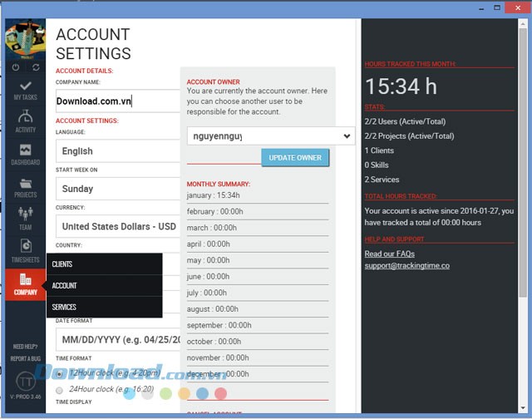Click the power icon under the avatar
Viewport: 532px width, 419px height.
(16, 67)
